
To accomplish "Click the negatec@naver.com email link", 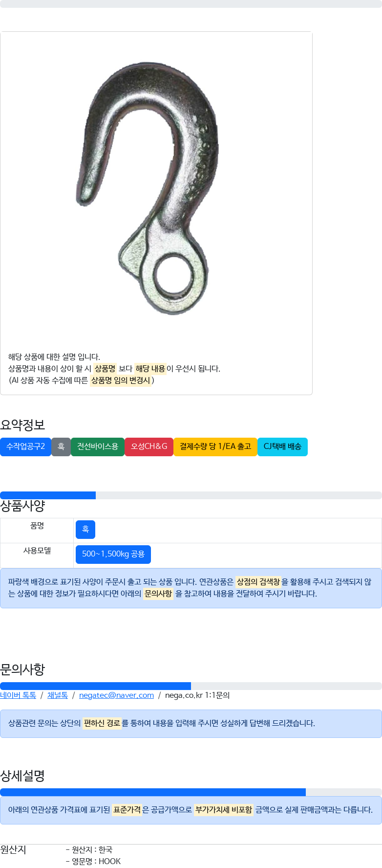I will coord(116,695).
